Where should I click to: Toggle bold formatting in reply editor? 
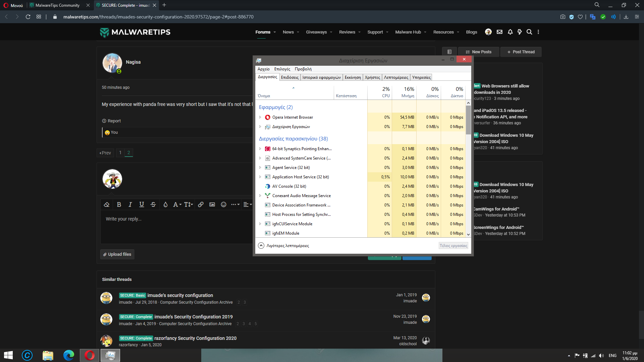coord(119,204)
